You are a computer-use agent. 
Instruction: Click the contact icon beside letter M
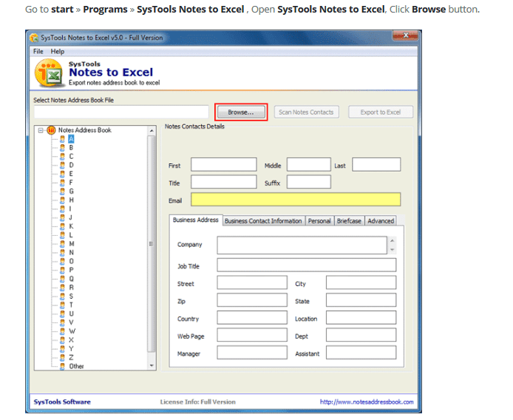pyautogui.click(x=62, y=244)
